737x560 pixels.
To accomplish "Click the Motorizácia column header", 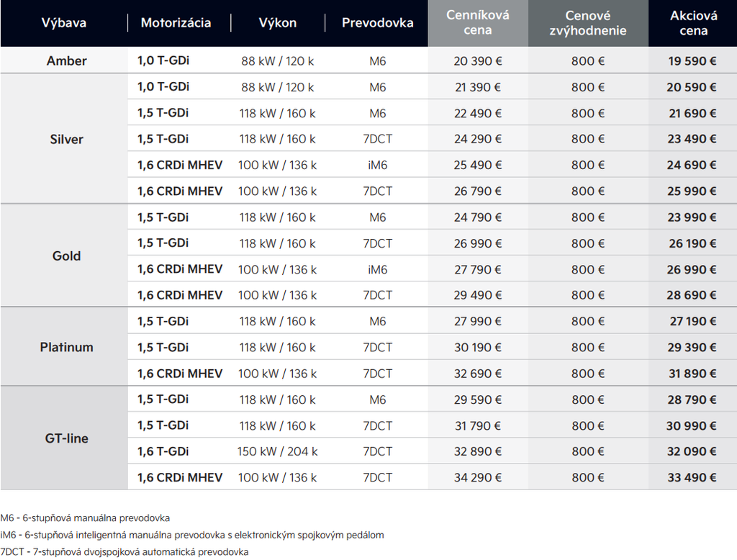I will (176, 23).
